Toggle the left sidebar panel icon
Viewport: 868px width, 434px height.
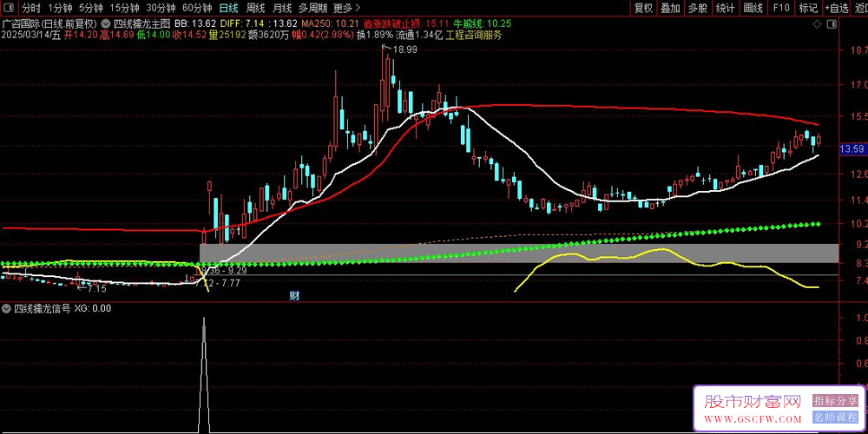click(10, 8)
